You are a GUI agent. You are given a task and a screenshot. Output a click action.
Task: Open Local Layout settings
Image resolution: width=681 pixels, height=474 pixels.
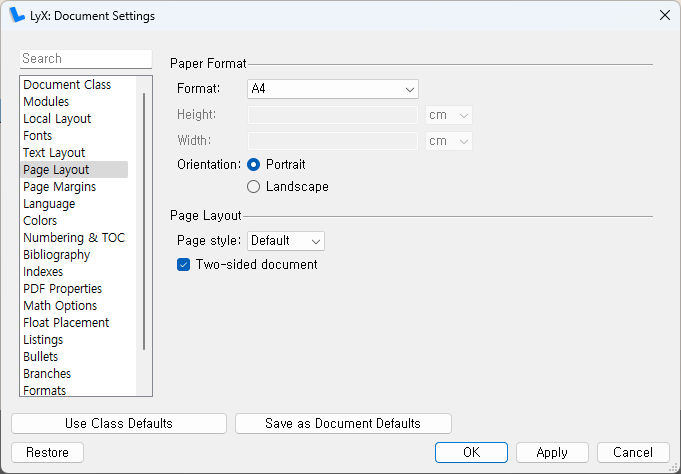point(57,119)
